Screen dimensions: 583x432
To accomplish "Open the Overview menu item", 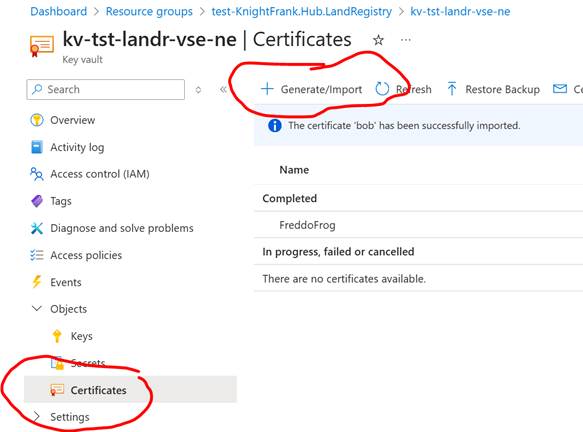I will 73,120.
